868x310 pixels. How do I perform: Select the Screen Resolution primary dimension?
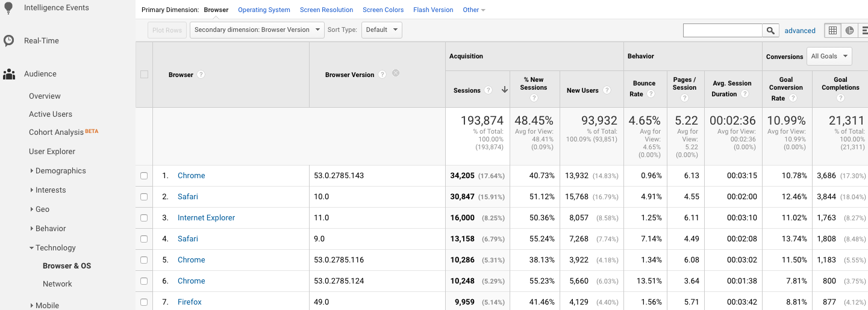click(326, 10)
